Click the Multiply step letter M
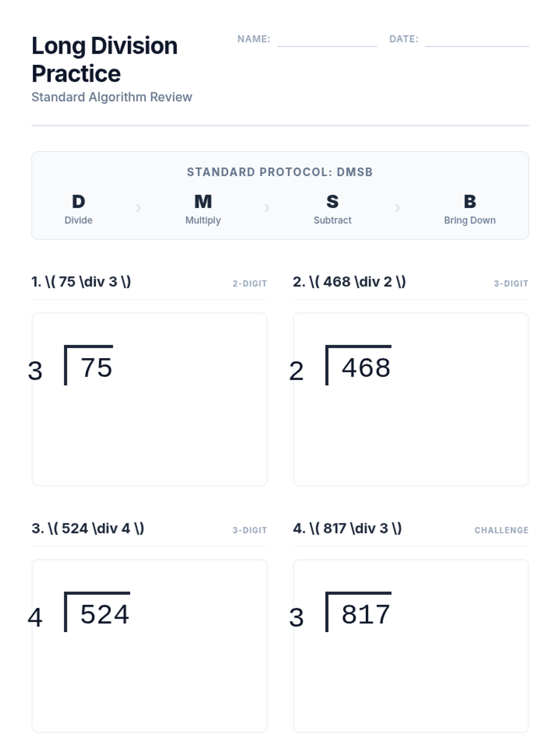The width and height of the screenshot is (560, 747). pyautogui.click(x=203, y=202)
